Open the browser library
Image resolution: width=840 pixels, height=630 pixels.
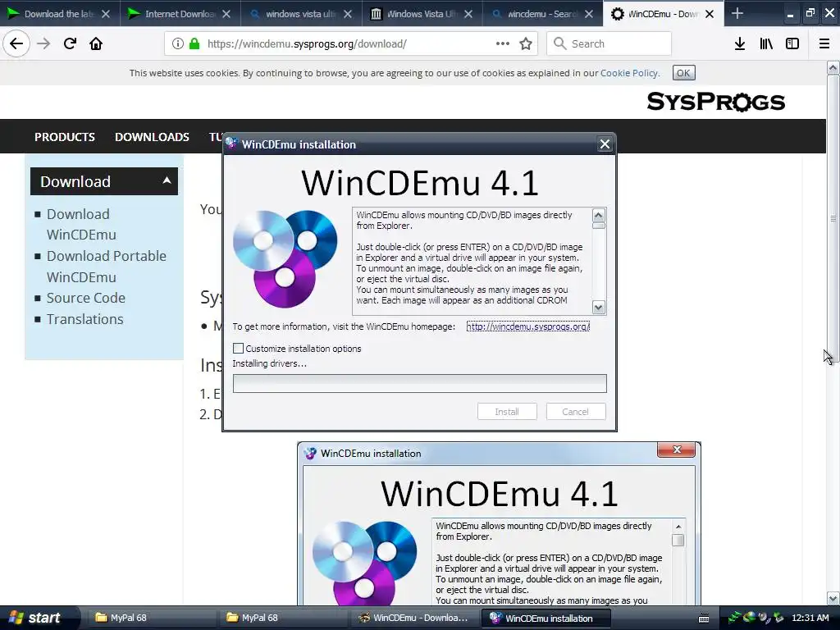click(x=766, y=44)
